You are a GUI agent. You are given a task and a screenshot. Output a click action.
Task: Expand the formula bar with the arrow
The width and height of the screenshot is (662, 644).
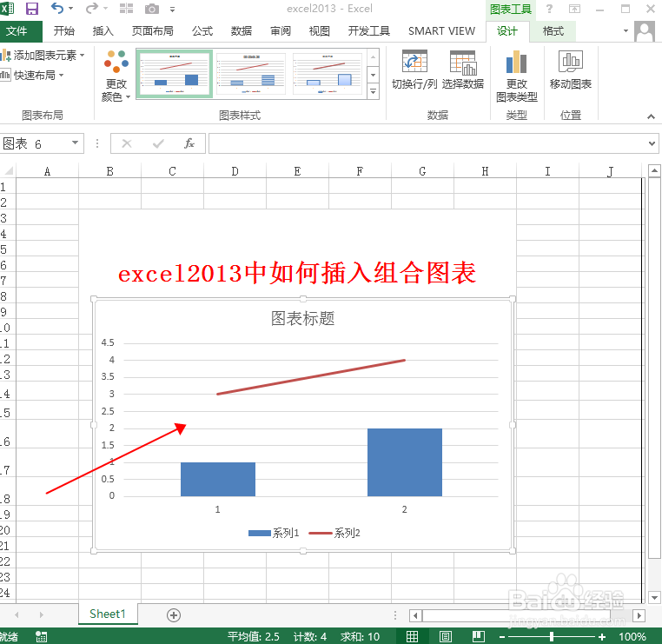click(x=652, y=143)
